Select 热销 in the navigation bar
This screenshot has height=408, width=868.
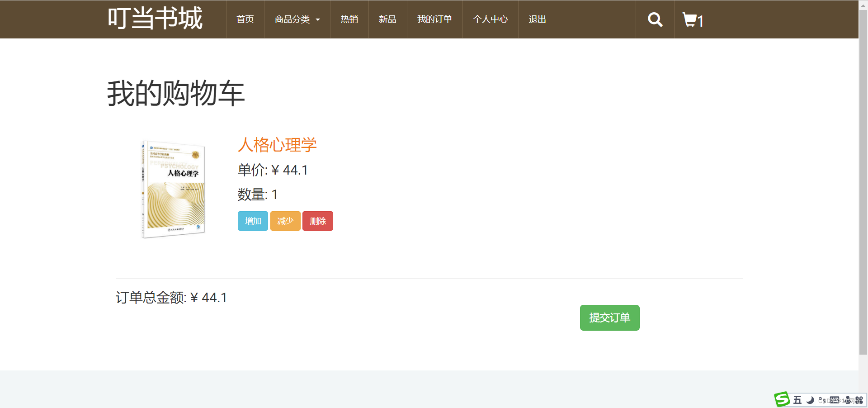point(349,19)
